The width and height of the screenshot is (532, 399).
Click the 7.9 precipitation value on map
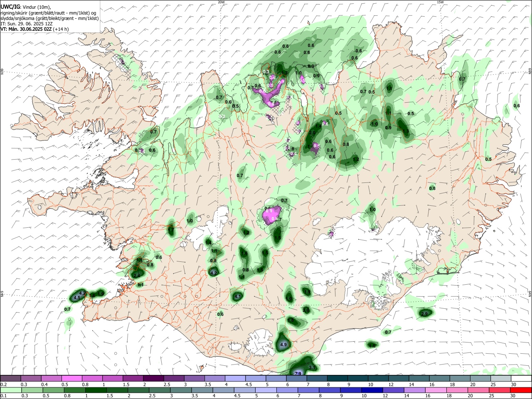pos(298,374)
